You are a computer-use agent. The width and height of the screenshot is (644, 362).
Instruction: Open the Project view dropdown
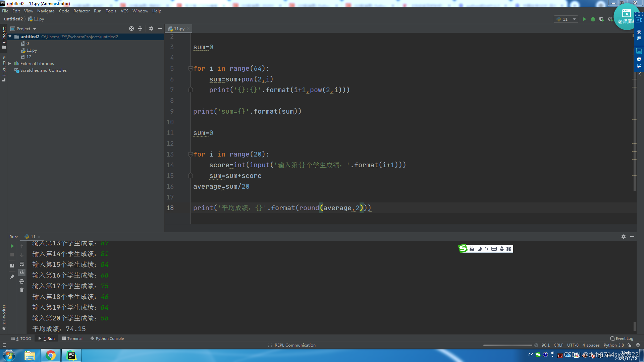[23, 28]
